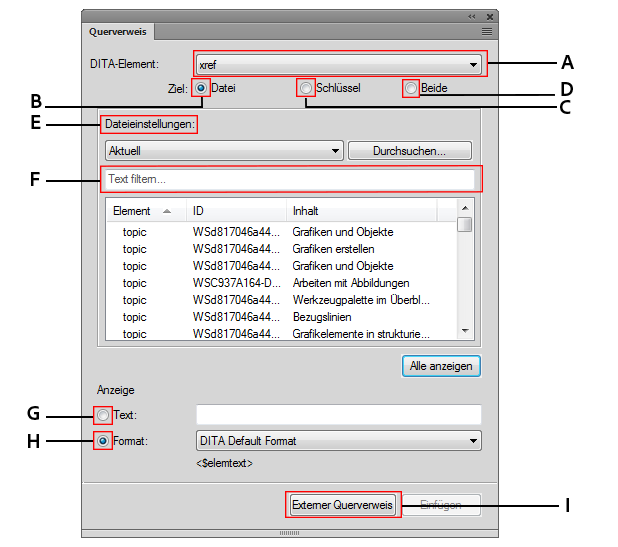
Task: Click the Text filtern input field
Action: [x=292, y=179]
